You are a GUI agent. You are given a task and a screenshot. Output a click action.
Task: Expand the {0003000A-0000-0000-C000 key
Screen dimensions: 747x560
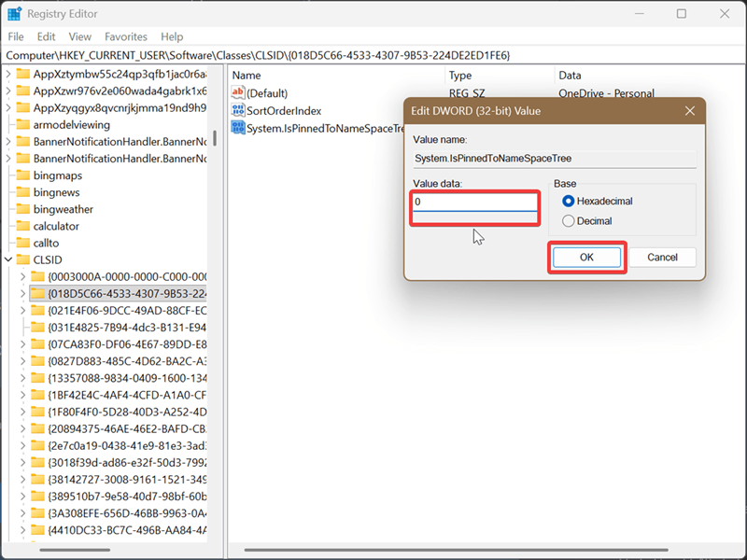(22, 276)
